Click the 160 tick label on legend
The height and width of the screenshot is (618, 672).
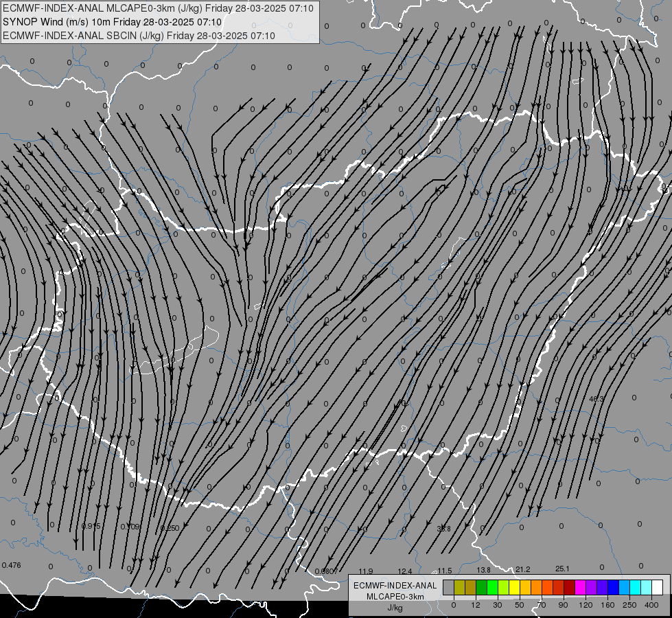pyautogui.click(x=607, y=605)
